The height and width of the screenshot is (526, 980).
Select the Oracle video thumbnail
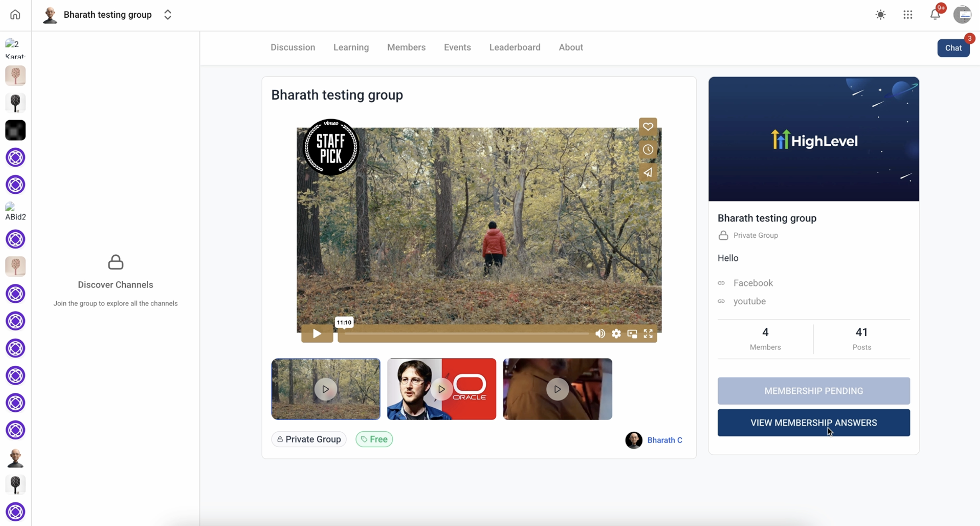pos(441,389)
